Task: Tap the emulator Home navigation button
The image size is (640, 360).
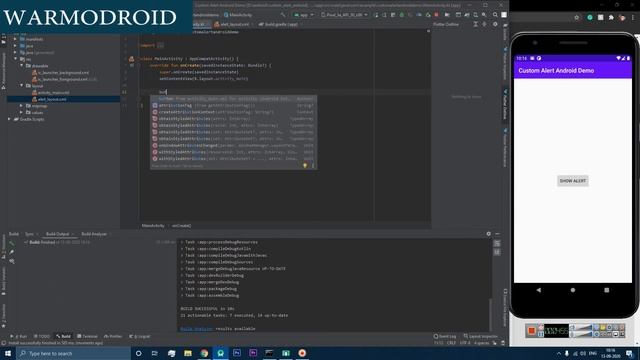Action: tap(573, 290)
